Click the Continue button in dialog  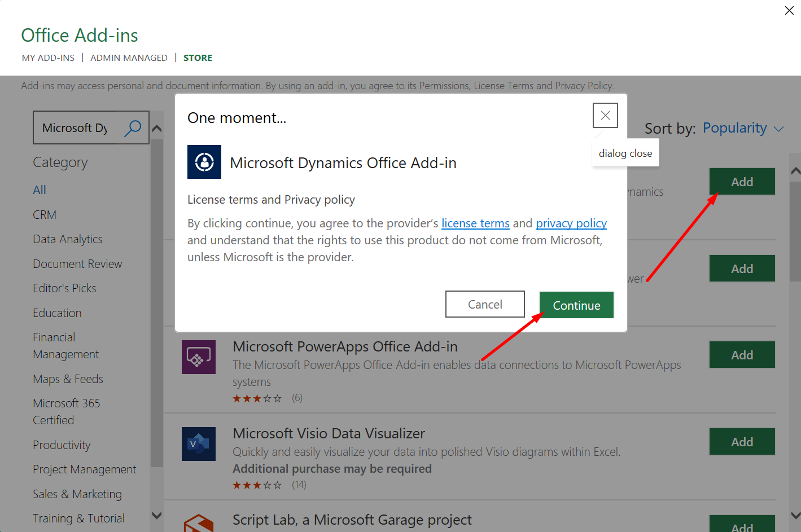pos(576,305)
